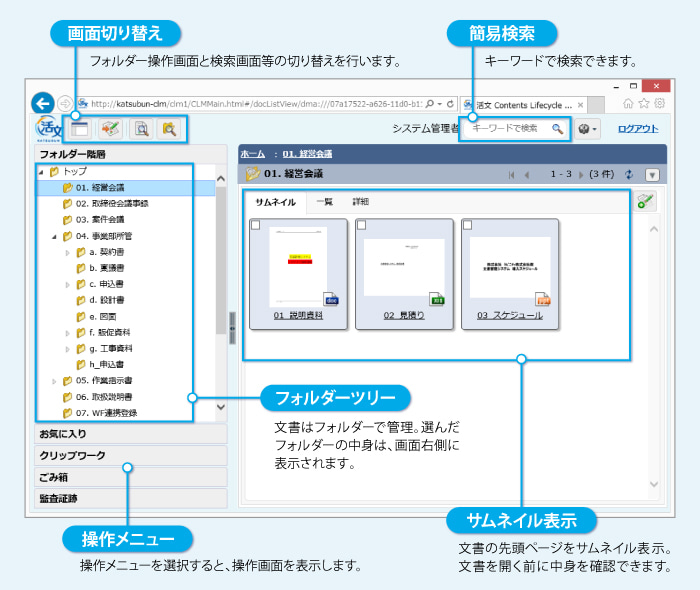Open the 02_見積り document link
The height and width of the screenshot is (590, 700).
click(404, 315)
